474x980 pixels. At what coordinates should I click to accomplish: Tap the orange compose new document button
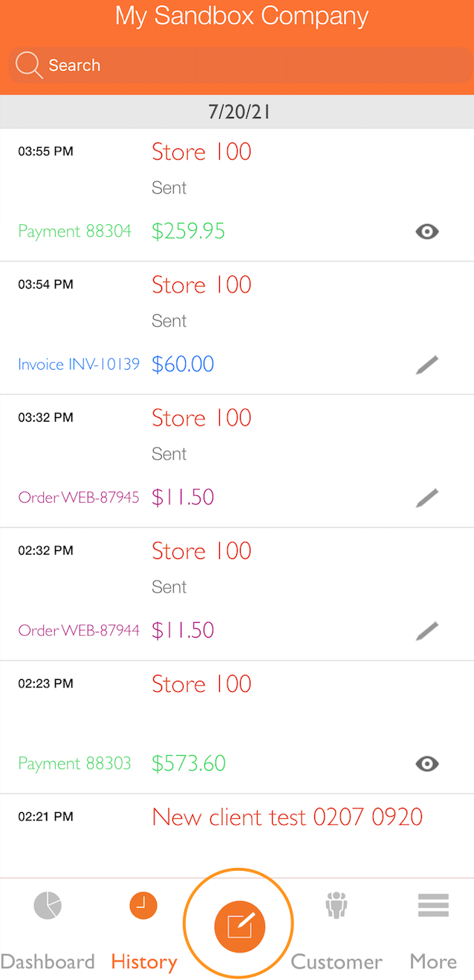[x=239, y=925]
